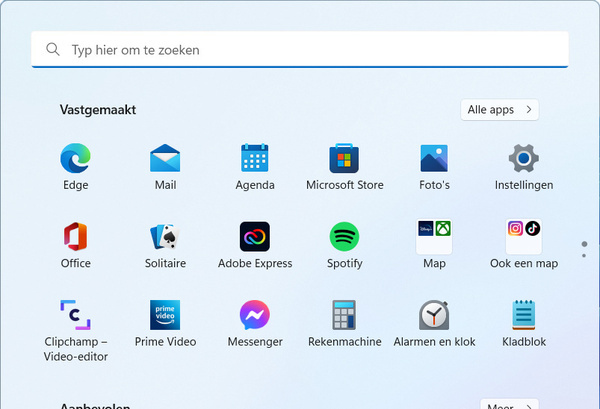Focus the Typ hier om te zoeken field
Image resolution: width=600 pixels, height=409 pixels.
(300, 50)
